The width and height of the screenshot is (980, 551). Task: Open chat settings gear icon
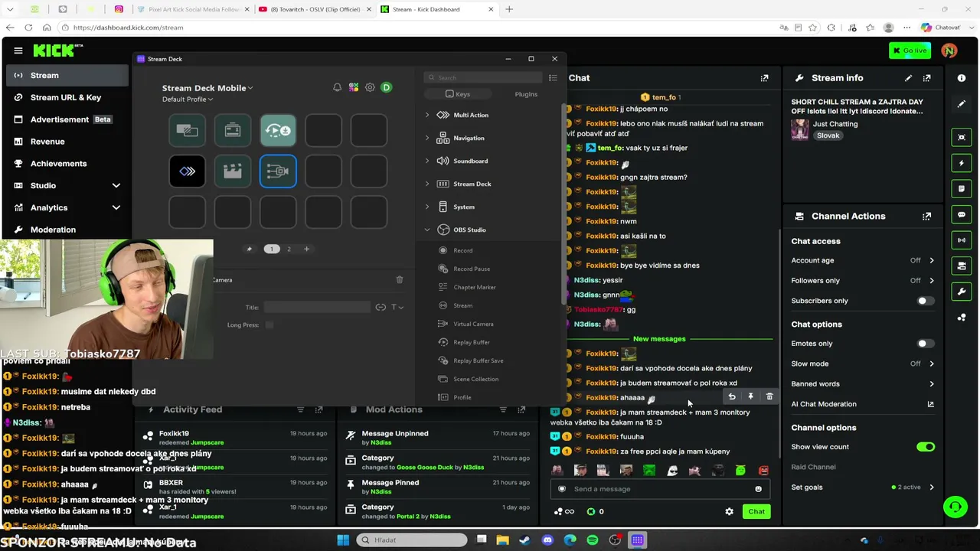(x=729, y=511)
